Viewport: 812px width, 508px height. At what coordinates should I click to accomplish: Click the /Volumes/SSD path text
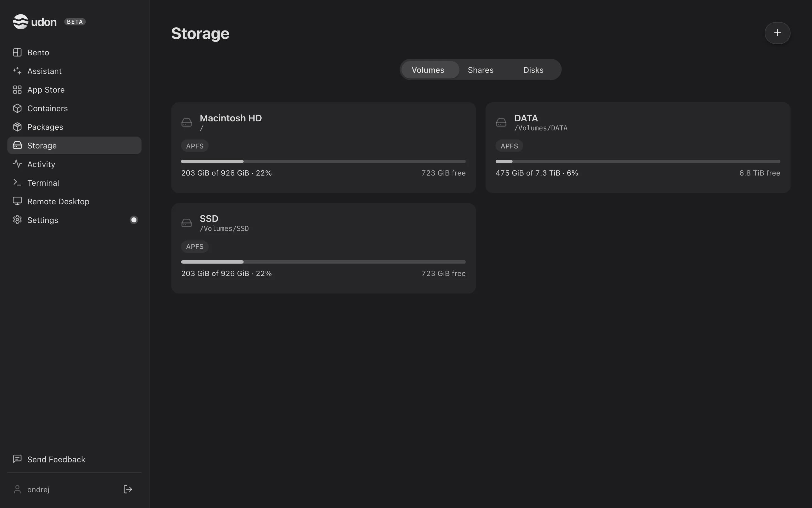pos(224,229)
